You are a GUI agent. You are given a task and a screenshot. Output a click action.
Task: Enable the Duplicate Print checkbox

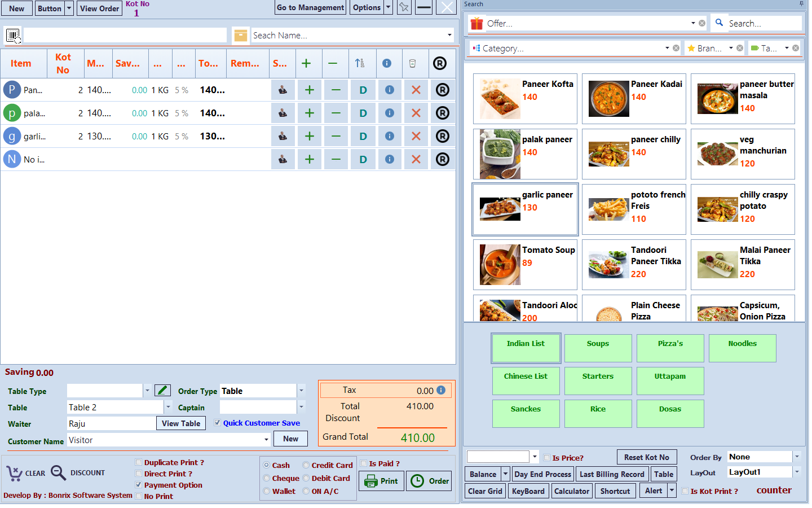(x=139, y=462)
